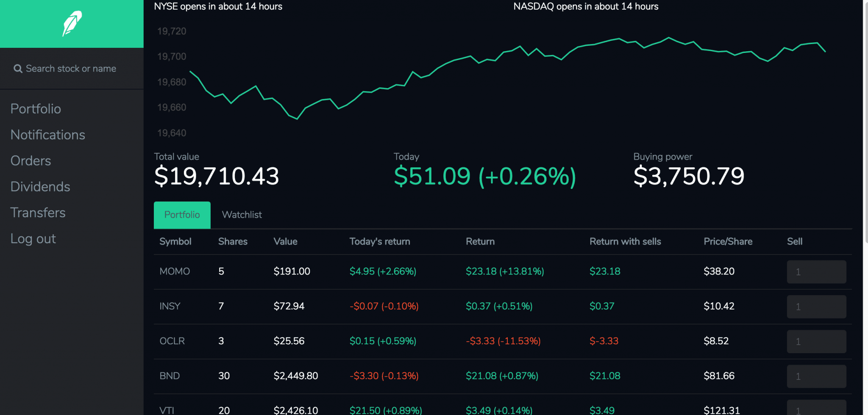
Task: Click the search magnifier icon
Action: point(18,69)
